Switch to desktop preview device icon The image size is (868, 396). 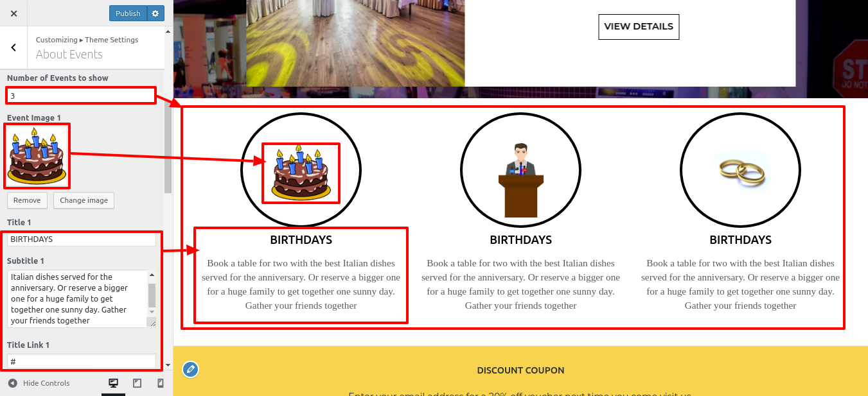pyautogui.click(x=113, y=383)
